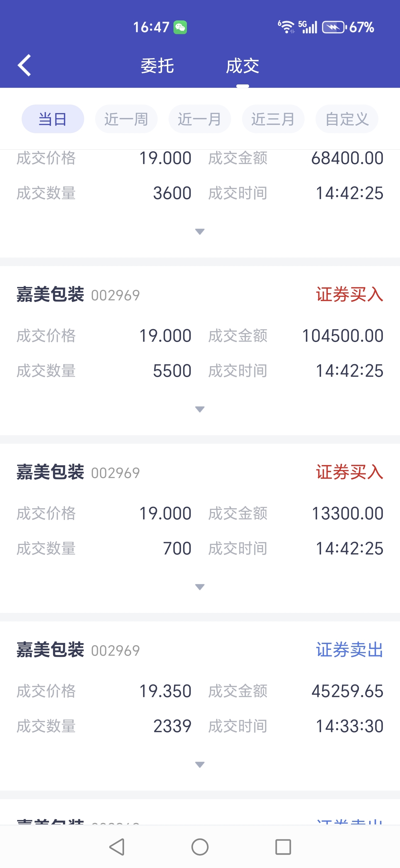Screen dimensions: 400x868
Task: Choose the 近一月 date filter
Action: tap(199, 119)
